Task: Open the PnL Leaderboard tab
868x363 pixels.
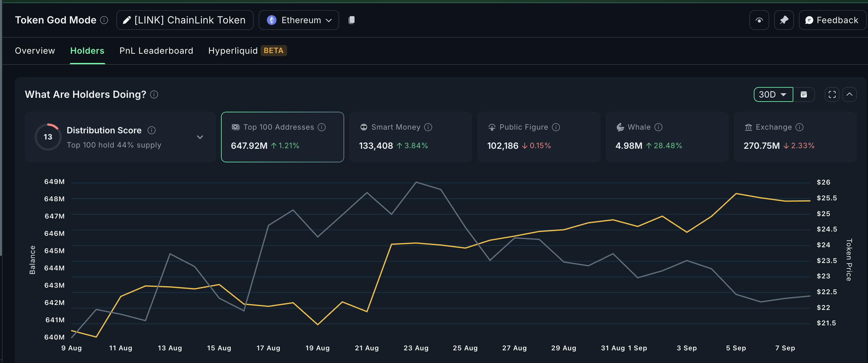Action: click(156, 51)
